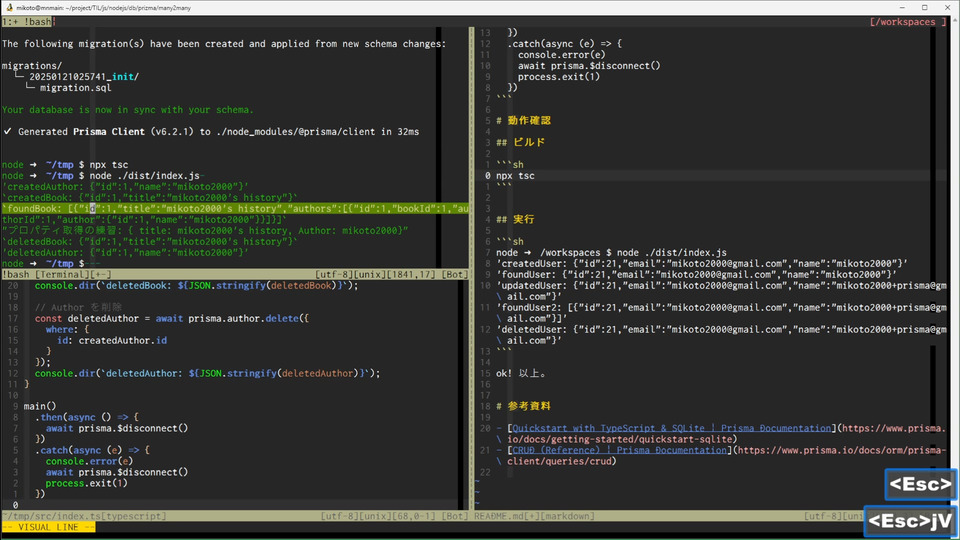Select migration.sql in the migrations tree
960x540 pixels.
81,88
